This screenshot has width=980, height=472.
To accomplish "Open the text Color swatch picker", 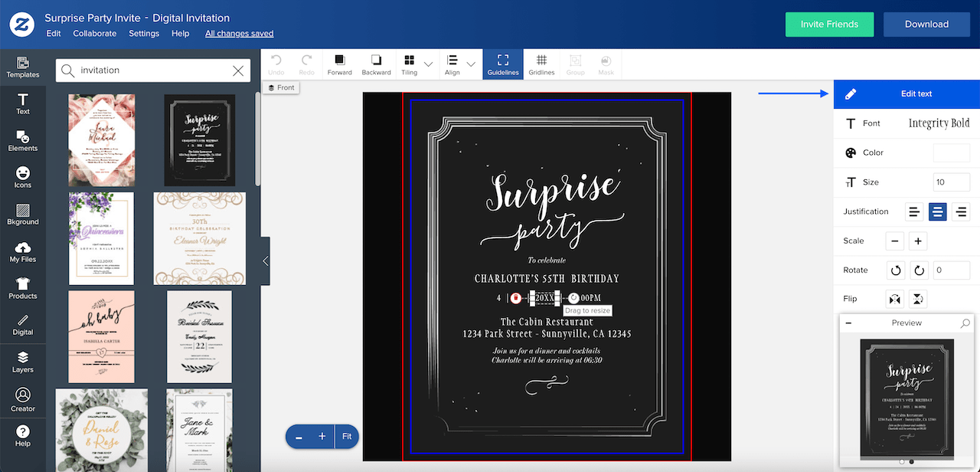I will [952, 152].
